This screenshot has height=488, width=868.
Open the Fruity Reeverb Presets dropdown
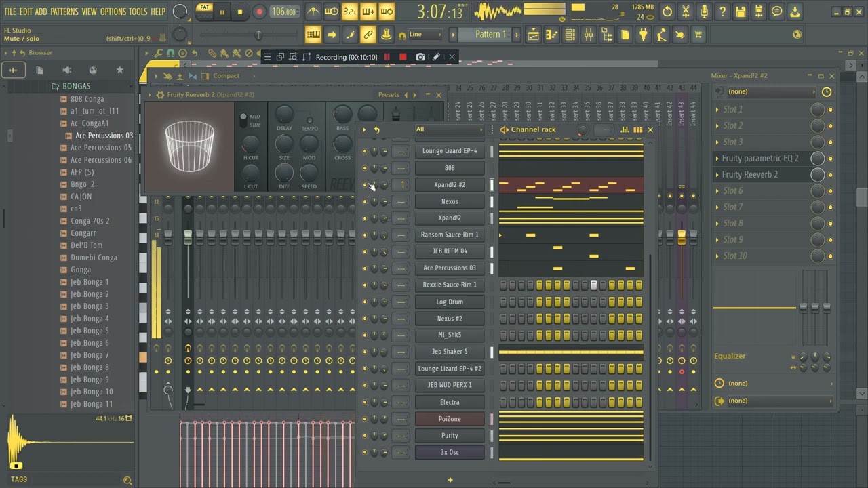[389, 95]
